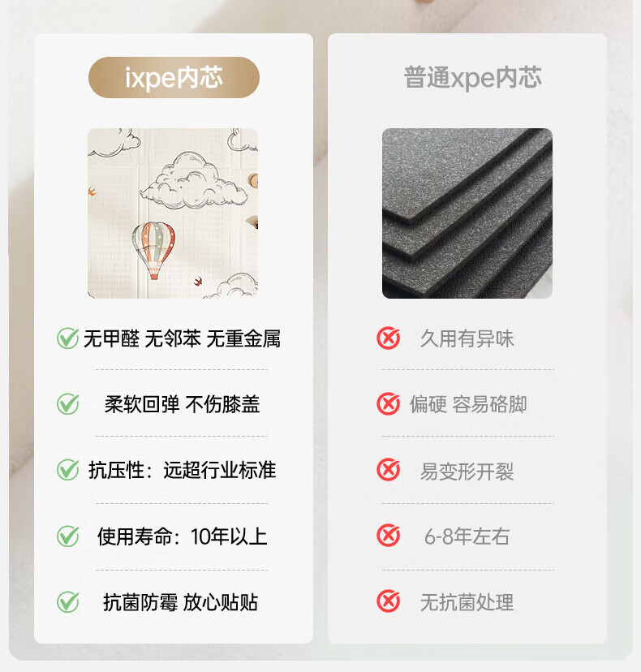This screenshot has width=641, height=672.
Task: Click the red X beside 久用有异味
Action: coord(388,338)
